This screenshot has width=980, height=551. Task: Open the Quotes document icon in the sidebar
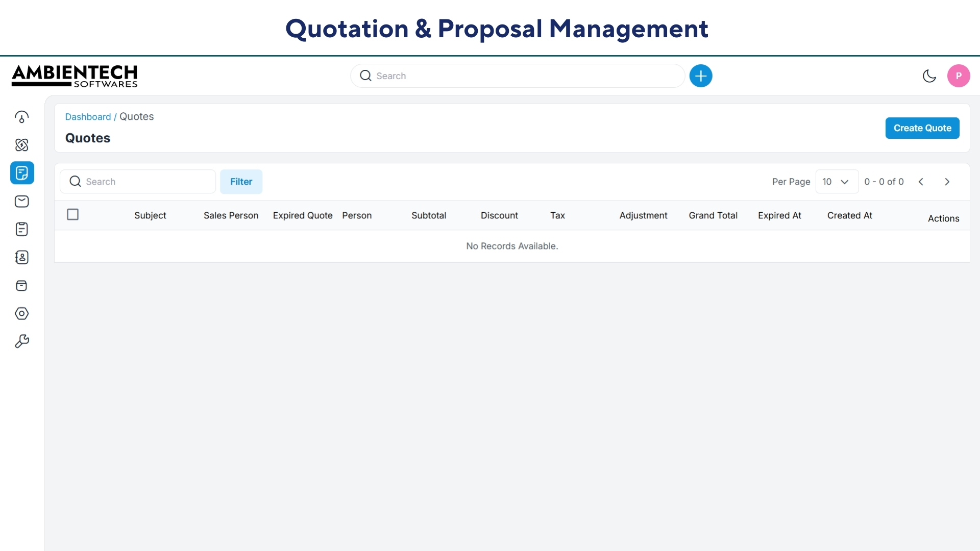pyautogui.click(x=21, y=173)
